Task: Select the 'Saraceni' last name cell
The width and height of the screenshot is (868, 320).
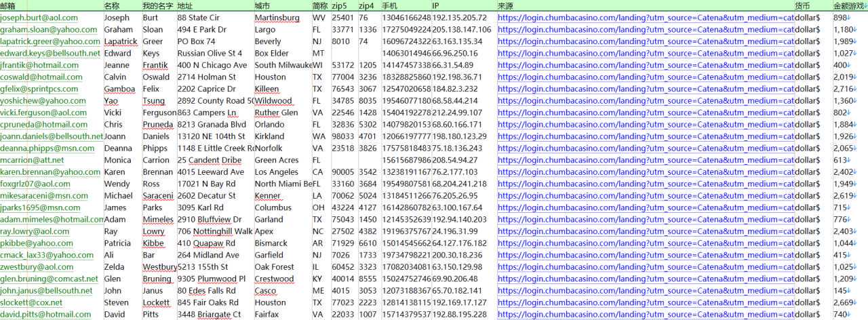Action: pos(158,196)
